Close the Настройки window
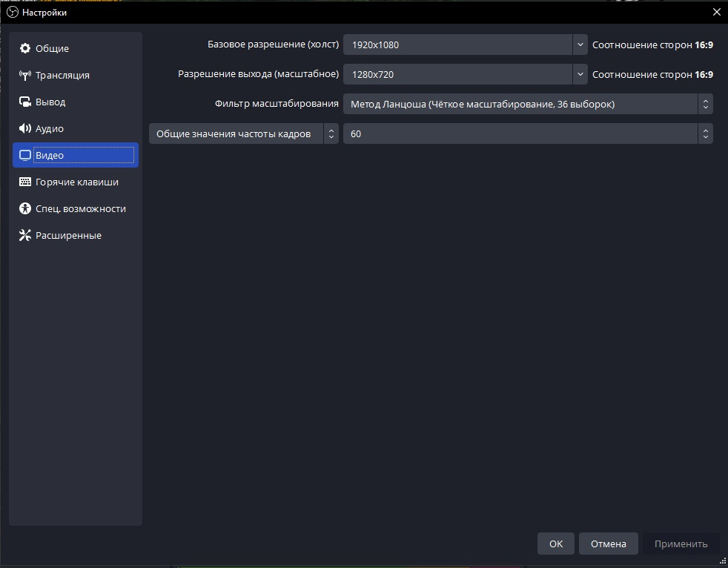 pos(715,13)
